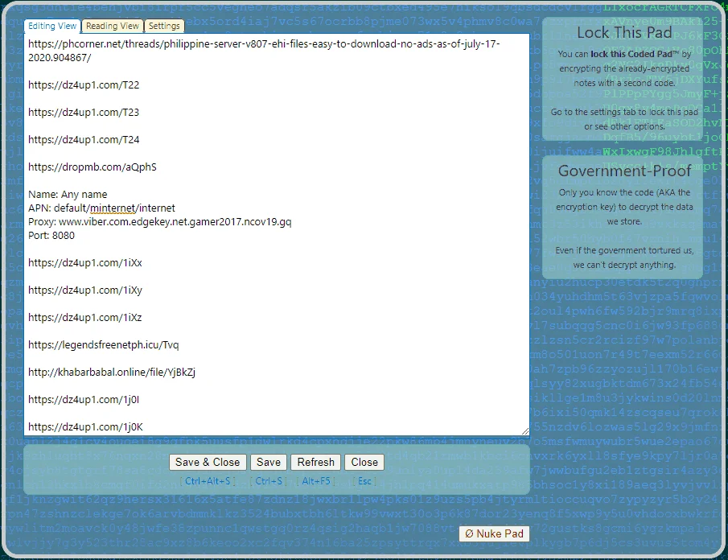Click the 'Government-Proof' heading
The height and width of the screenshot is (560, 728).
tap(624, 171)
